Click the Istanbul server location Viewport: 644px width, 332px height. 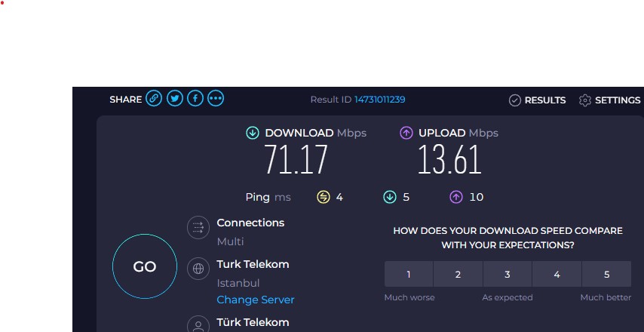point(238,283)
